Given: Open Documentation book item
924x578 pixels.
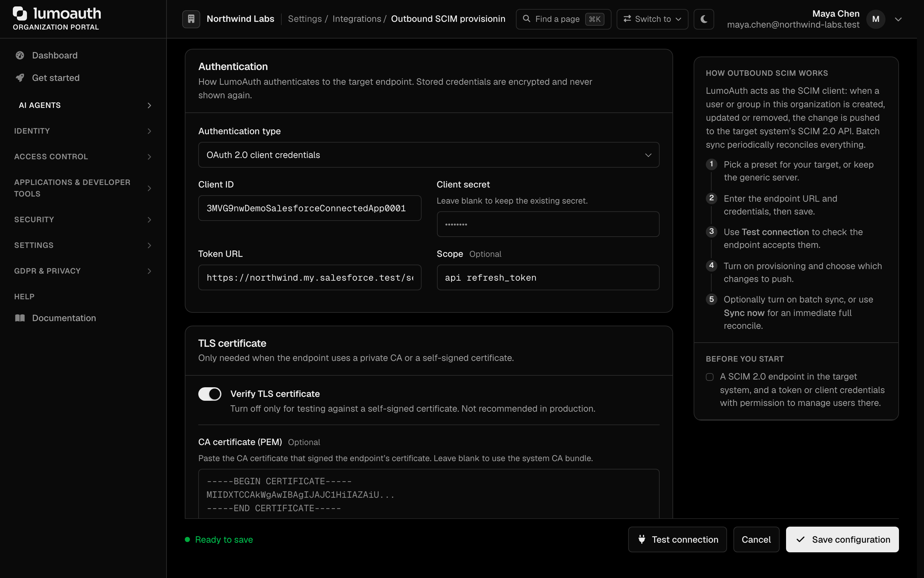Looking at the screenshot, I should [64, 318].
